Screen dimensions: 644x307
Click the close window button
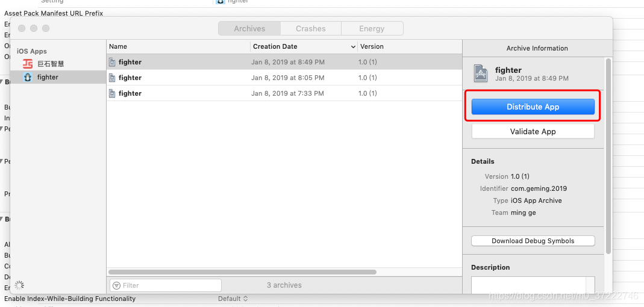tap(22, 28)
